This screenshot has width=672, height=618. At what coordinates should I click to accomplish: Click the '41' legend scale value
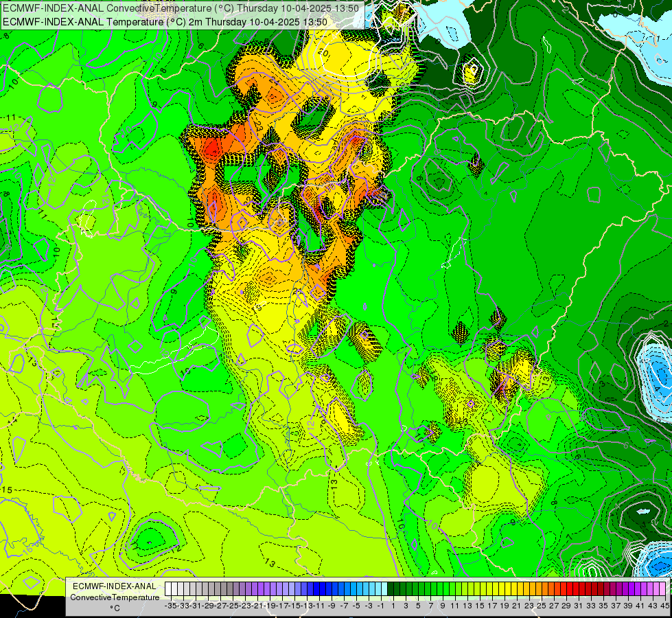point(640,606)
